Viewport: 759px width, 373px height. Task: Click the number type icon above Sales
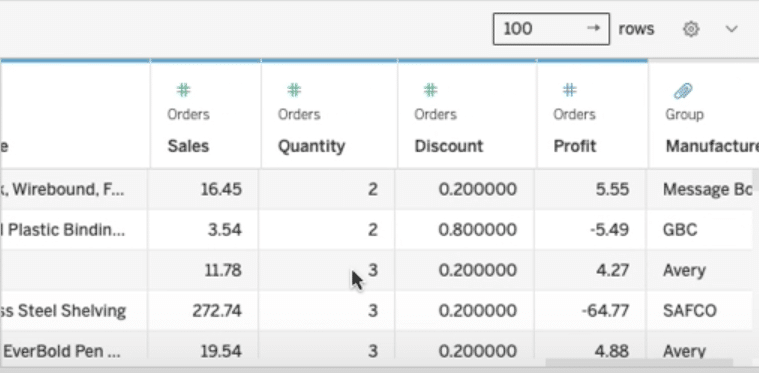183,90
